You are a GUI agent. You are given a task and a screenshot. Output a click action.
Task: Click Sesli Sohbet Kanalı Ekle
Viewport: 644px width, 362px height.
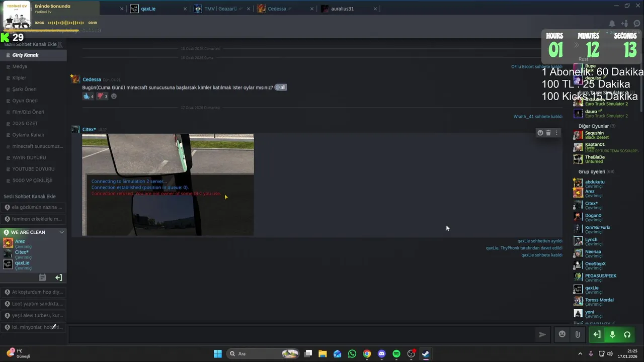(30, 197)
